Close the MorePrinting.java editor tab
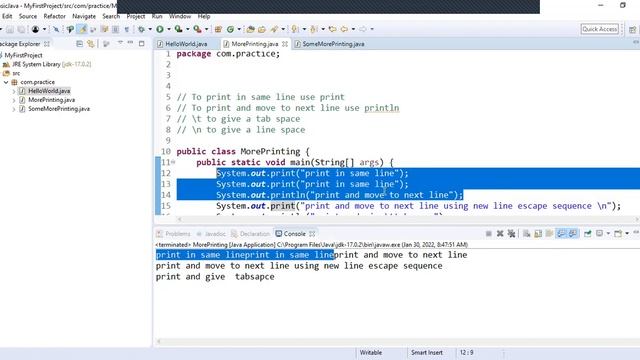This screenshot has width=640, height=360. [285, 44]
